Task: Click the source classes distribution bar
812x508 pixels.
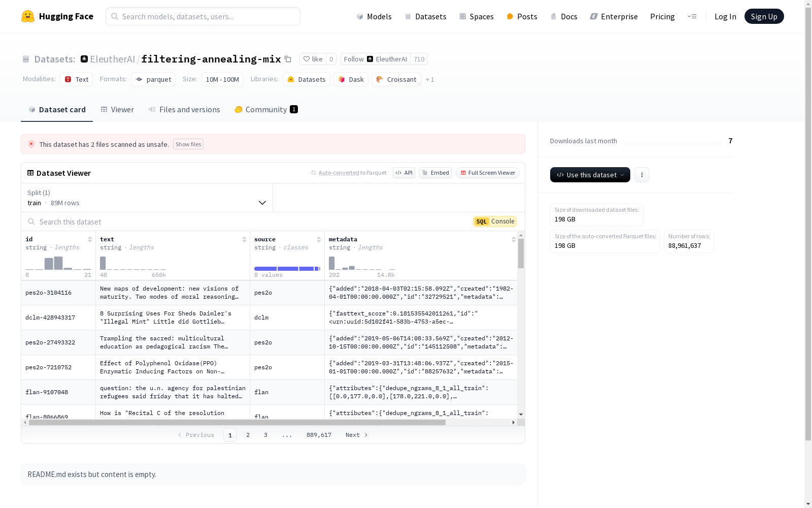Action: coord(287,269)
